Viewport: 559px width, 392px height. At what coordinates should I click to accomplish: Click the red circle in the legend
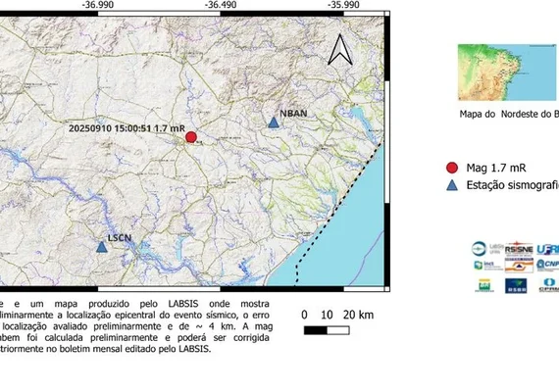pos(452,168)
